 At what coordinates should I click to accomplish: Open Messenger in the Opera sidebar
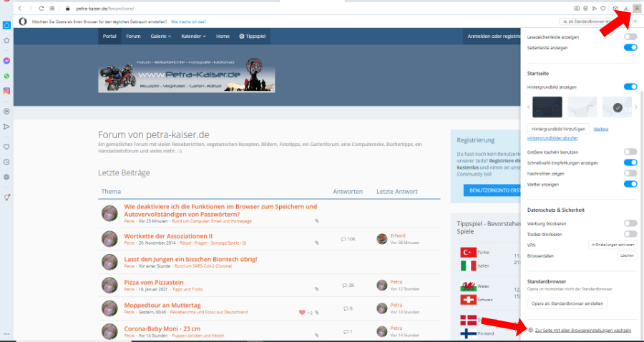point(6,61)
